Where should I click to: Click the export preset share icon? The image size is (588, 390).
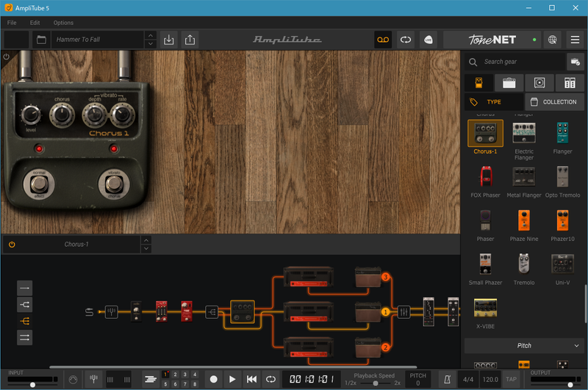tap(190, 40)
